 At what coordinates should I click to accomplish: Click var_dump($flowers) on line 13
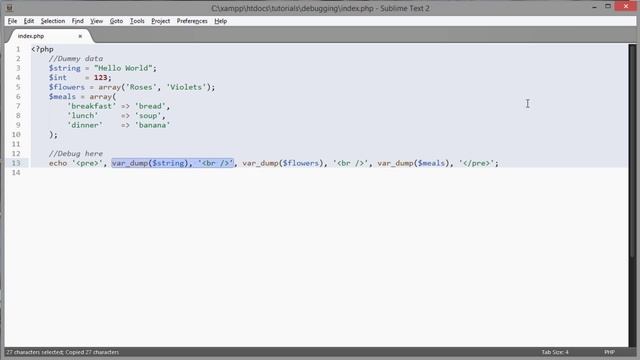coord(282,163)
